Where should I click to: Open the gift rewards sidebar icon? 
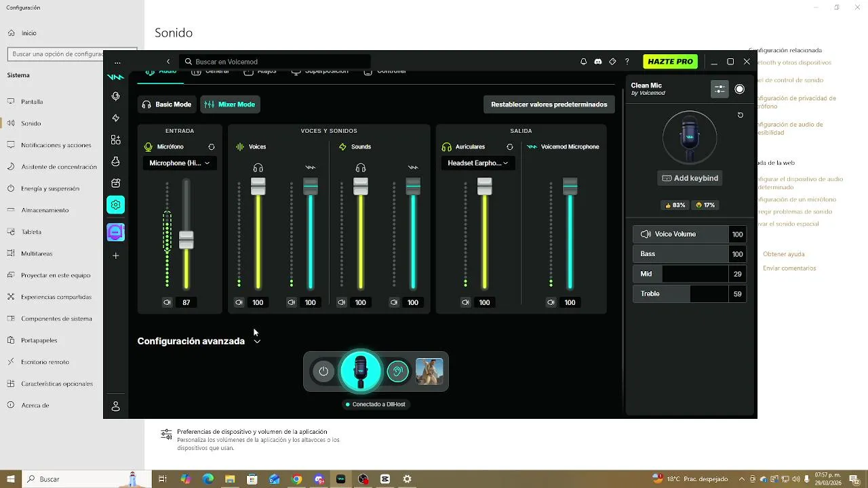coord(115,183)
